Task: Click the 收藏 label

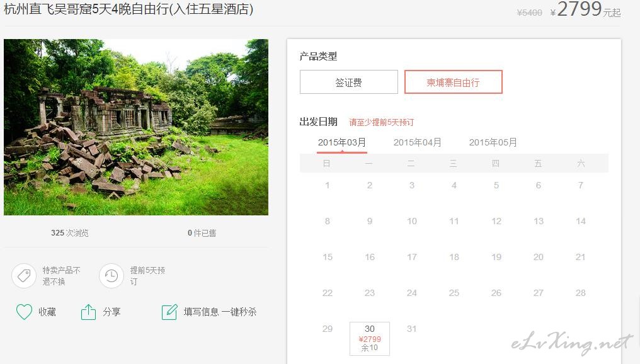Action: [x=47, y=312]
